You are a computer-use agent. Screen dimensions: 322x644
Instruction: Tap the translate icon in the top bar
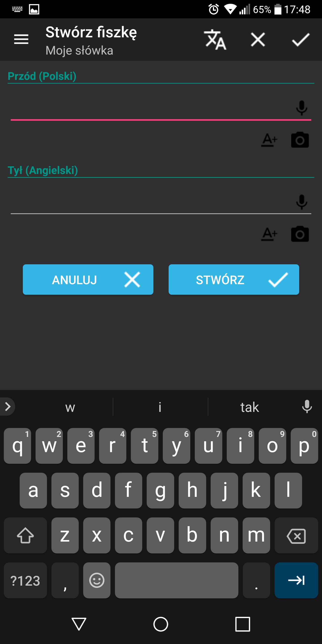[215, 40]
